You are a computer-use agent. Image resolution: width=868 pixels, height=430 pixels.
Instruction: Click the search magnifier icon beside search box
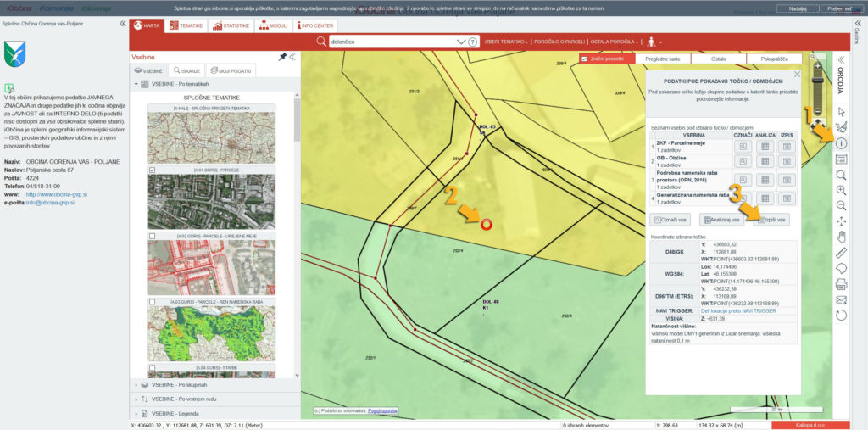point(322,42)
